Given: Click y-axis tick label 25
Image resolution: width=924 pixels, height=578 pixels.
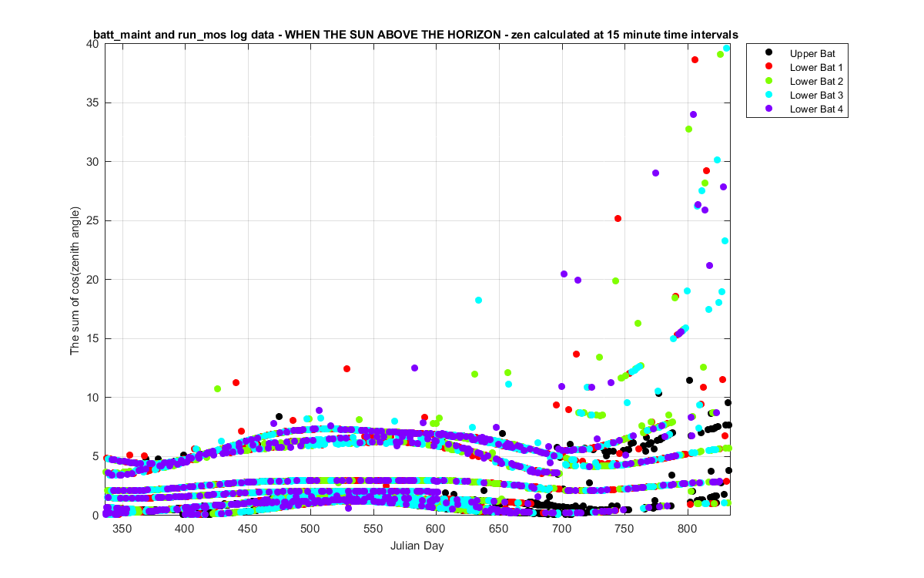Looking at the screenshot, I should point(93,220).
